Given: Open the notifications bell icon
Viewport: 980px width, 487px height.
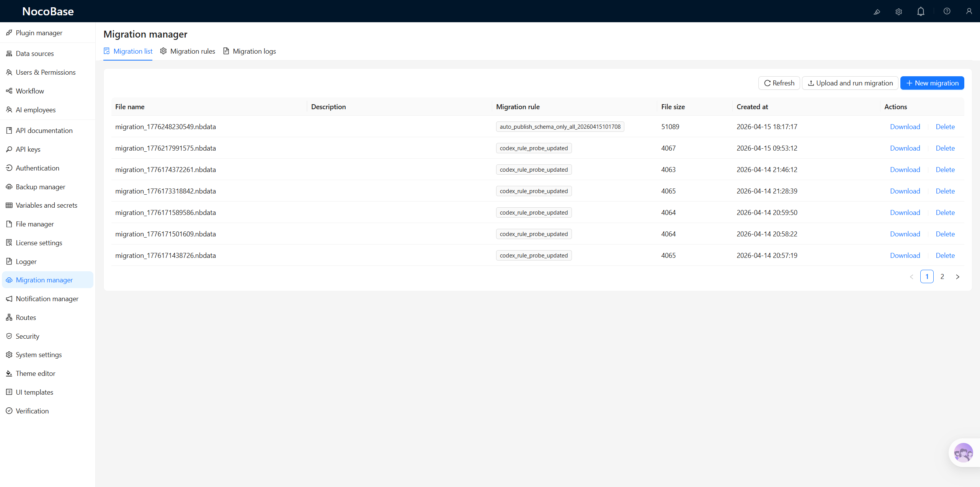Looking at the screenshot, I should pos(921,11).
